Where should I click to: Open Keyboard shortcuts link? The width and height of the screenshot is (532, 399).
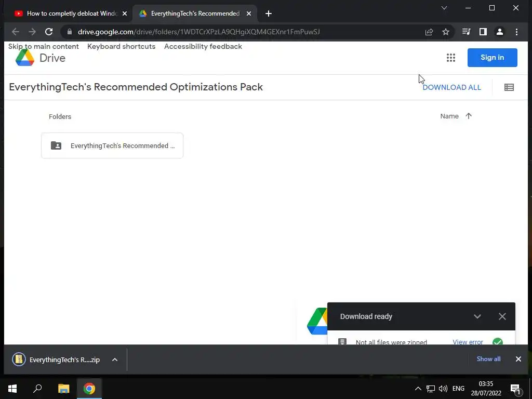121,46
